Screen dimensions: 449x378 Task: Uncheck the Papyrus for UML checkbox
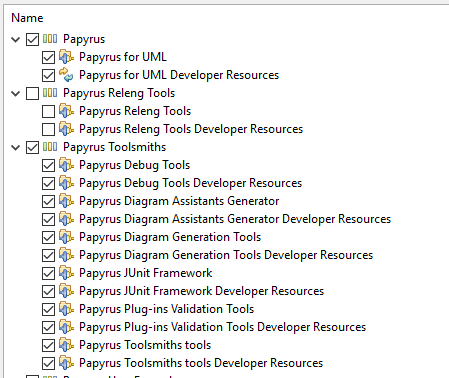pos(48,58)
